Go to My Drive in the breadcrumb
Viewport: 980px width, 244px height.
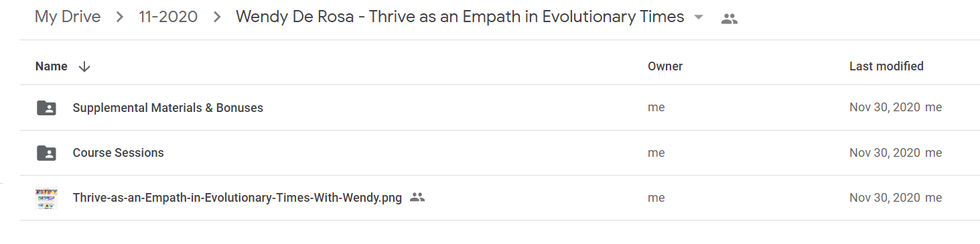point(68,17)
